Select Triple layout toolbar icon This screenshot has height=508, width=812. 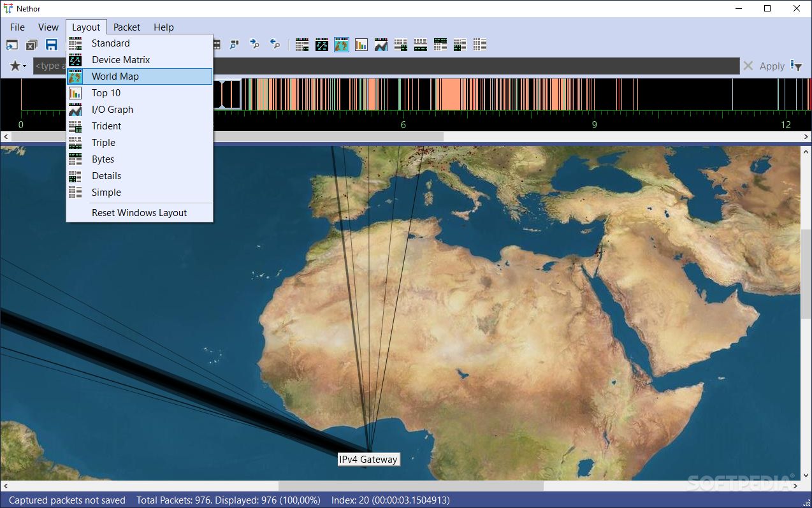(421, 45)
